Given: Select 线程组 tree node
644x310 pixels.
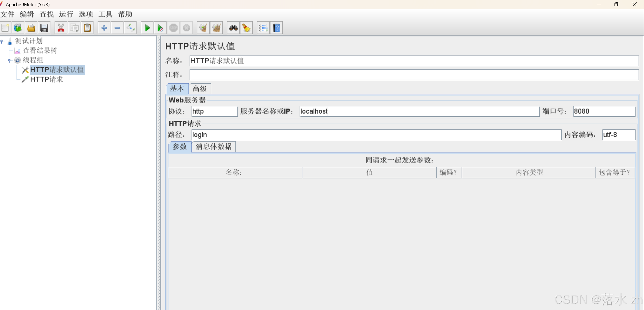Looking at the screenshot, I should coord(33,60).
